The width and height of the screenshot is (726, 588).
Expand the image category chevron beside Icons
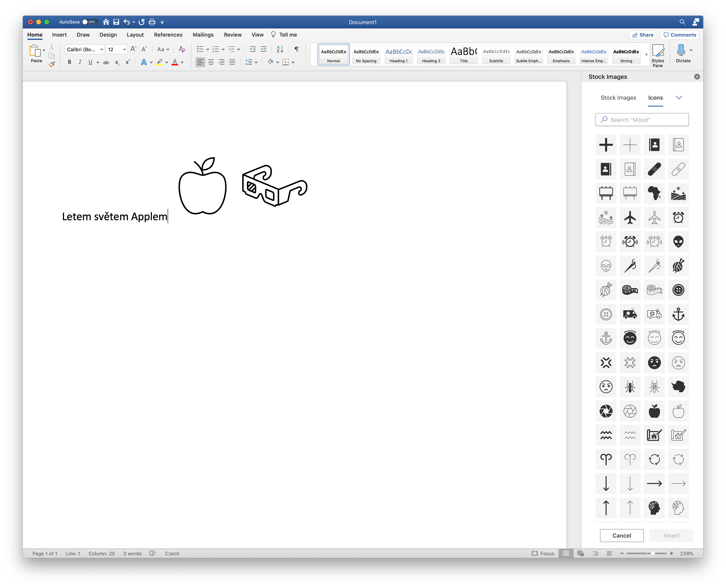(x=679, y=98)
